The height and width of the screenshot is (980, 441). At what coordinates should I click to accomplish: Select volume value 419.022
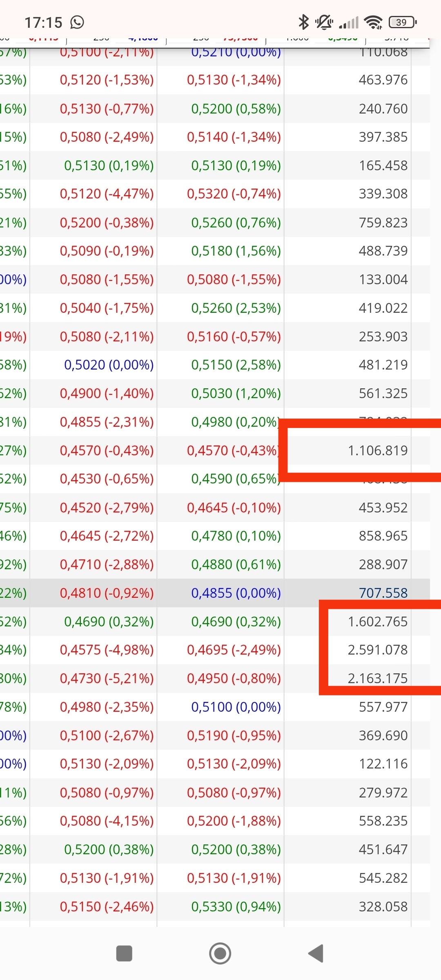point(383,308)
